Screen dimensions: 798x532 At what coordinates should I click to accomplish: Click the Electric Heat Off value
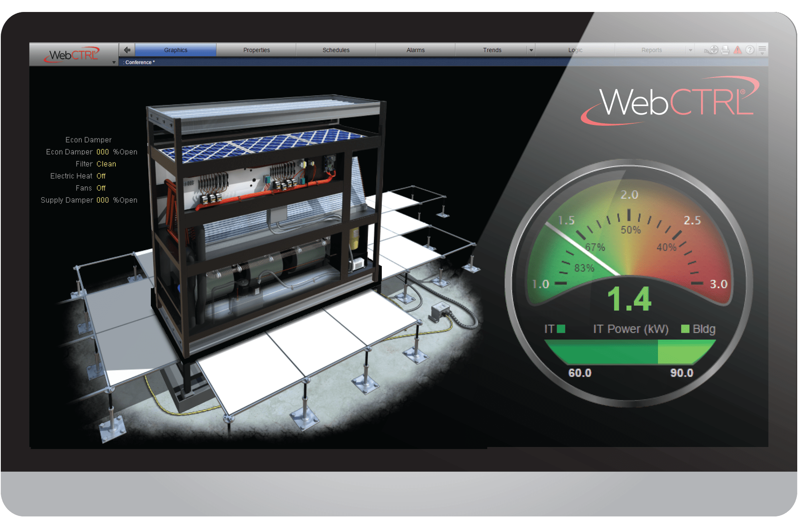(x=101, y=176)
